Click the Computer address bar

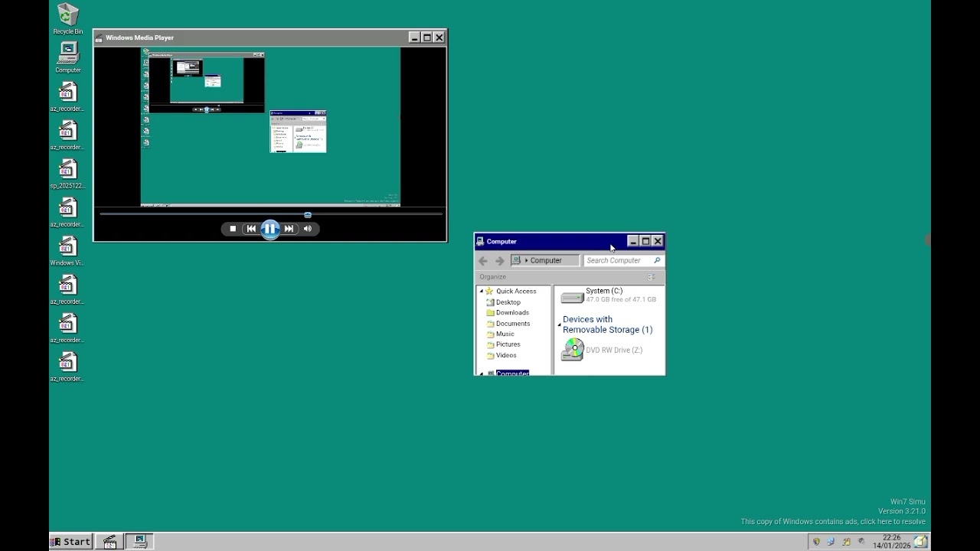point(545,260)
